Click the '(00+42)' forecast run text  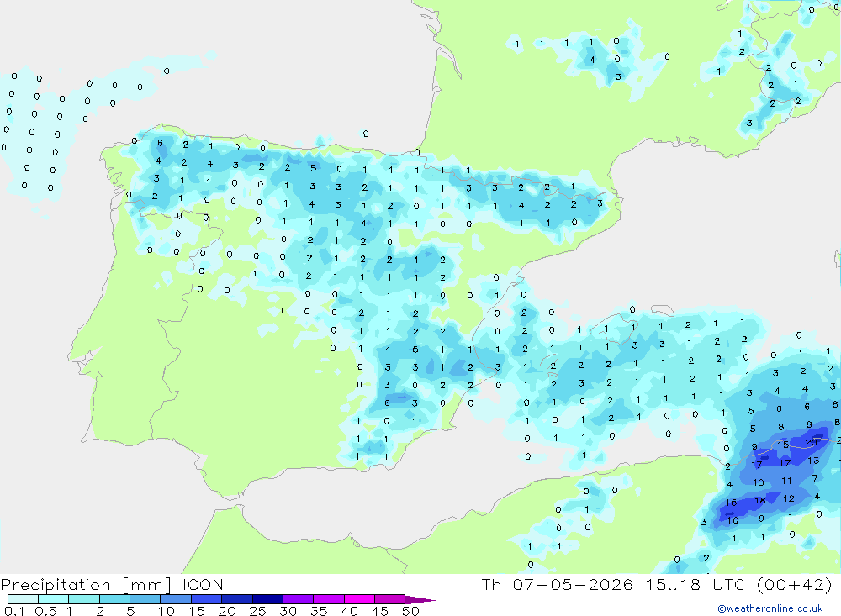(795, 584)
